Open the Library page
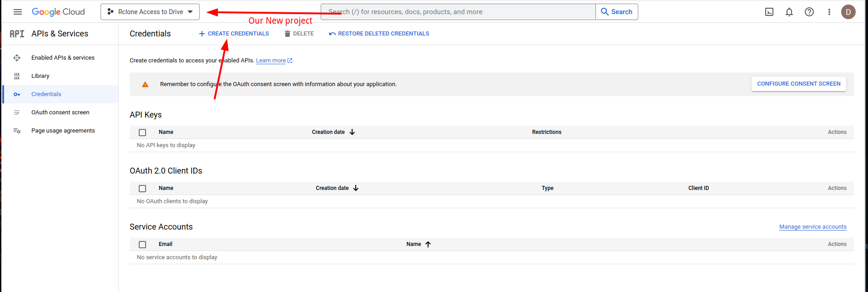Screen dimensions: 868x292 (x=40, y=76)
